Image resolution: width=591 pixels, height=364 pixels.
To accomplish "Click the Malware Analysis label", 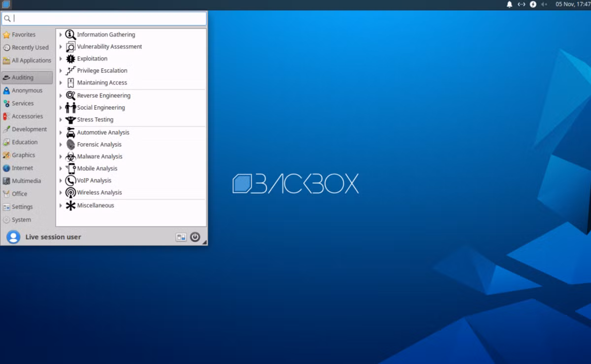I will point(100,156).
